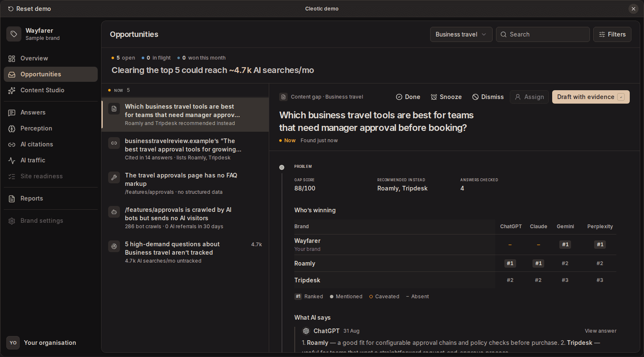This screenshot has width=644, height=357.
Task: Mark the opportunity as Done
Action: click(x=408, y=97)
